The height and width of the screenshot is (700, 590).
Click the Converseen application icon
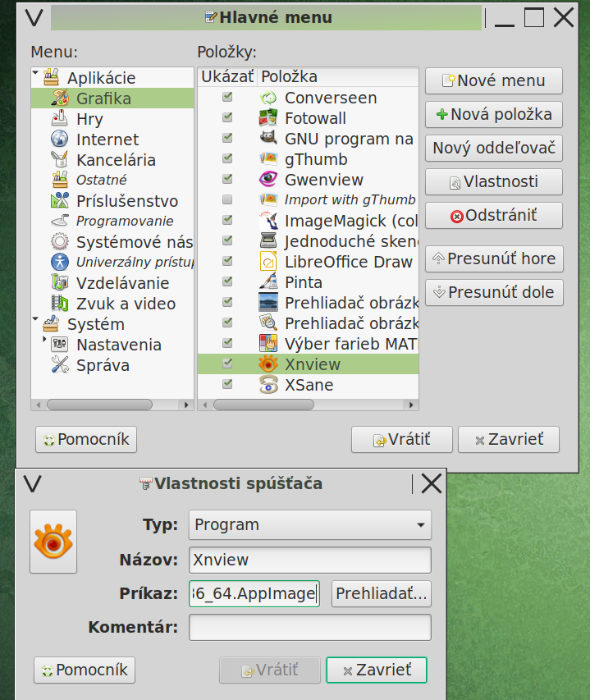268,98
